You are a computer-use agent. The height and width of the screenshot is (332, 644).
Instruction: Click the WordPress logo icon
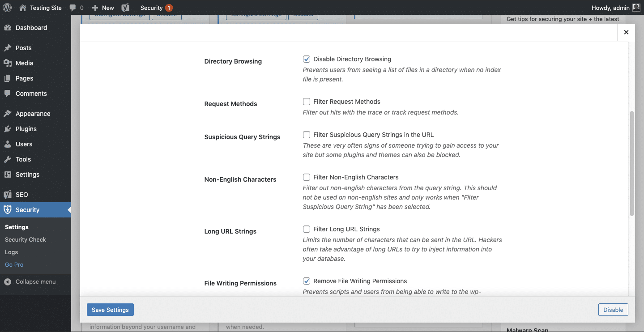tap(7, 8)
